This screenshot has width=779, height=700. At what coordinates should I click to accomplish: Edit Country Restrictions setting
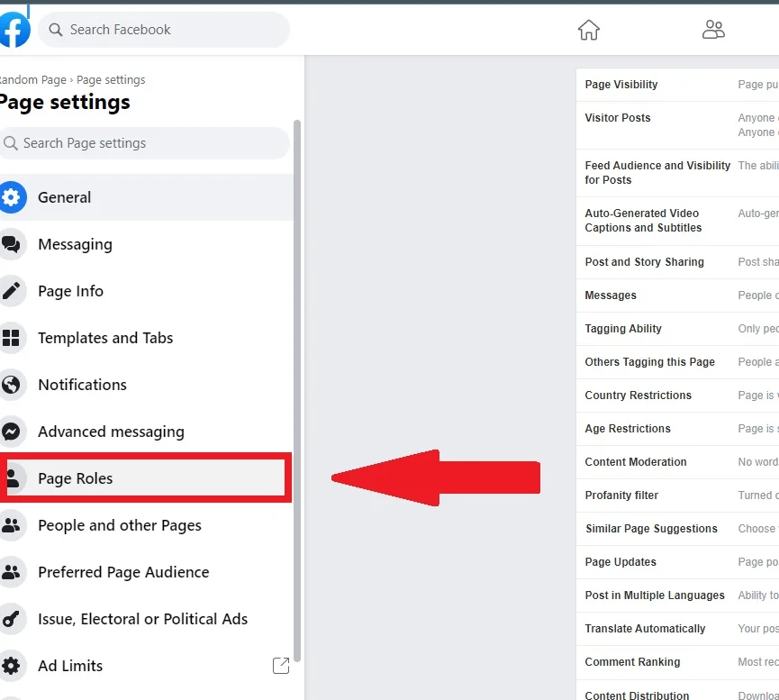tap(677, 395)
